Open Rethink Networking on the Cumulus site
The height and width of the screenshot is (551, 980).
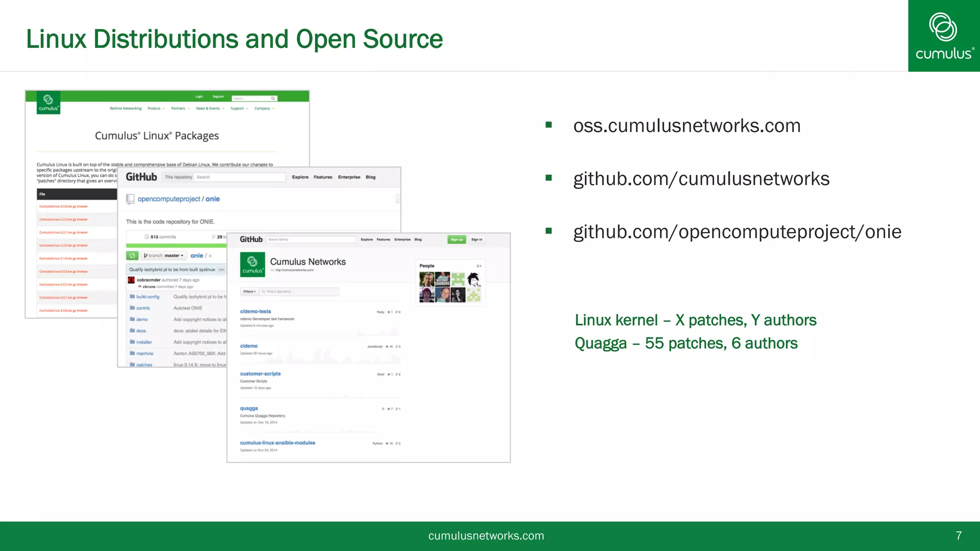pyautogui.click(x=126, y=109)
